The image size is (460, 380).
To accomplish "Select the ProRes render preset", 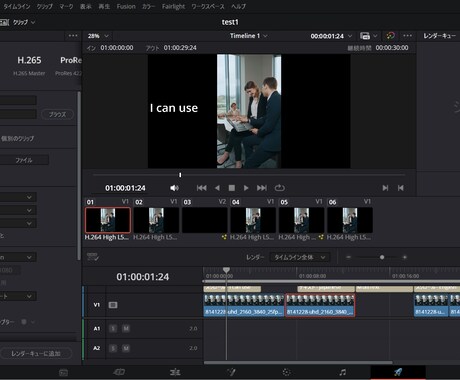I will click(69, 65).
